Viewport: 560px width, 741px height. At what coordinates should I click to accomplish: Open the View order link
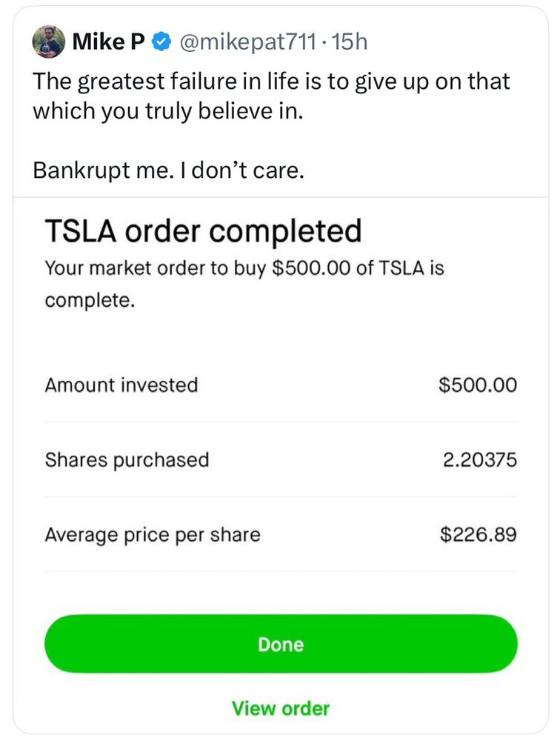pos(281,708)
